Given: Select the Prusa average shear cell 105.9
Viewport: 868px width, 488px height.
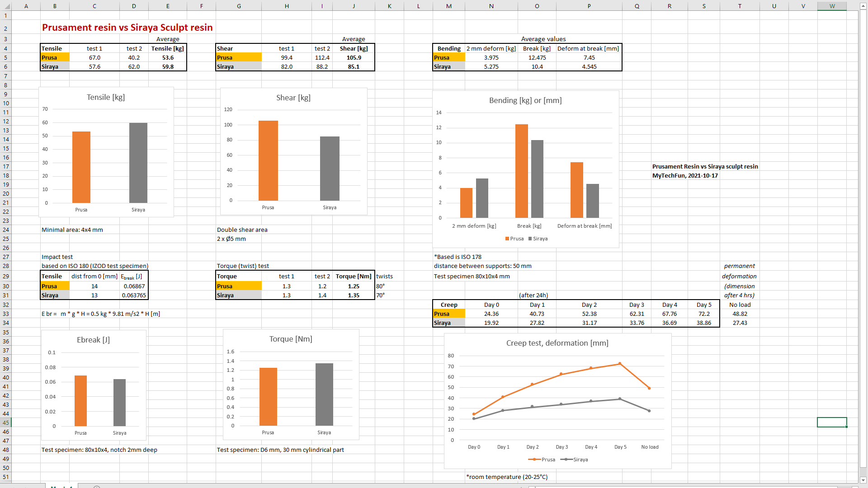Looking at the screenshot, I should pos(354,57).
